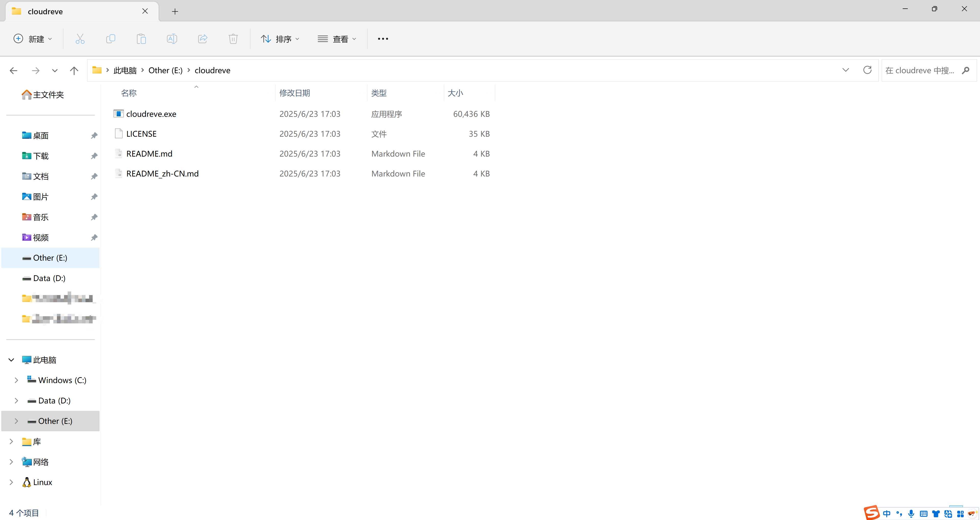Image resolution: width=980 pixels, height=520 pixels.
Task: Open the three-dots See more menu
Action: point(383,39)
